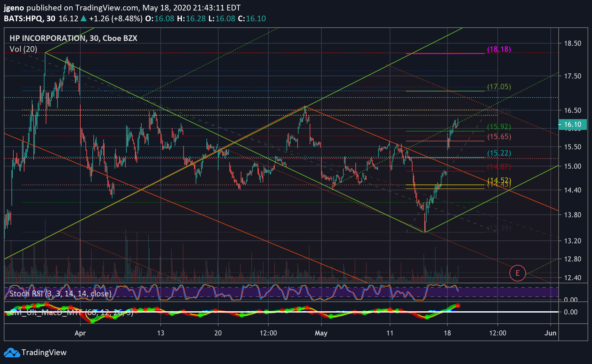The width and height of the screenshot is (592, 364).
Task: Select the cyan 15.22 level label
Action: click(499, 153)
